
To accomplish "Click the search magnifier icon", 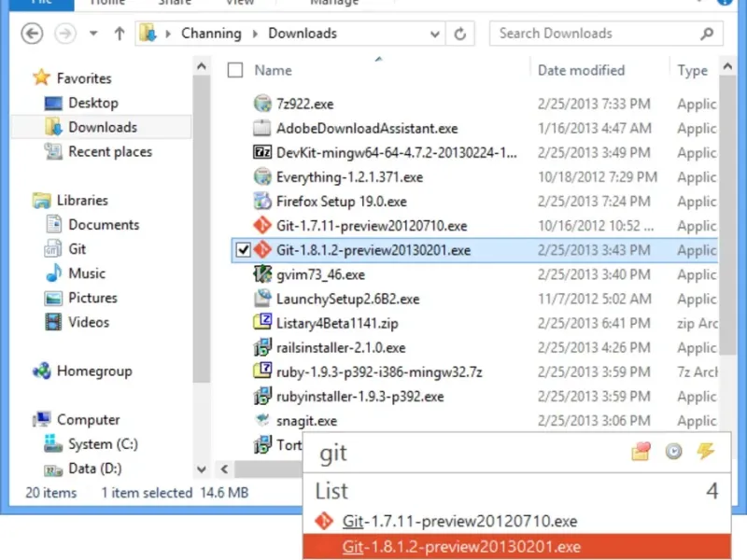I will click(708, 34).
